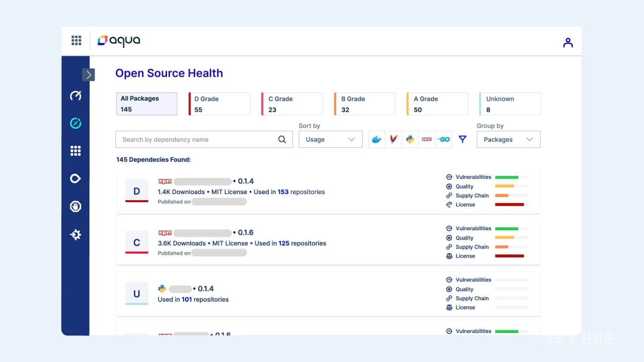Select the Docker language filter icon
Screen dimensions: 644x362
(376, 139)
